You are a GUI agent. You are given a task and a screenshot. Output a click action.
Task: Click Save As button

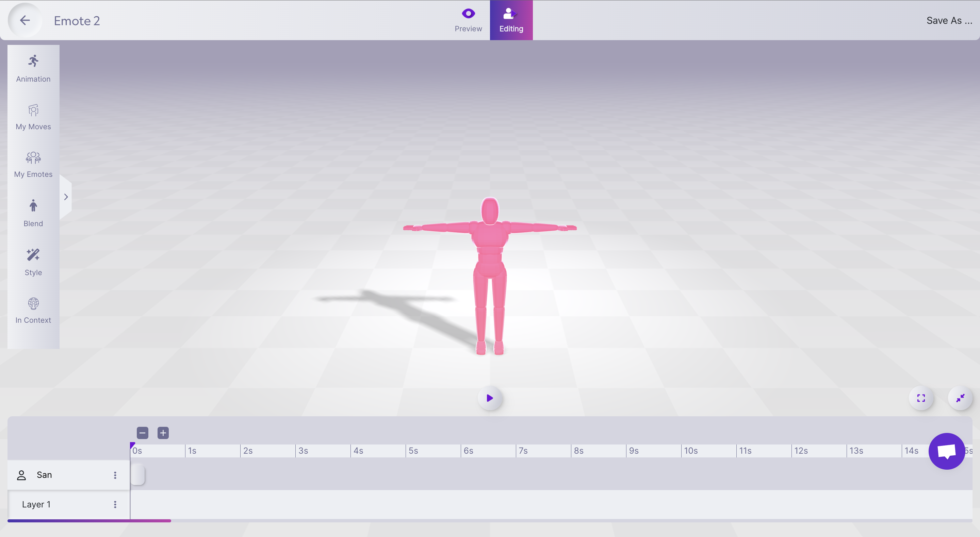pos(949,20)
